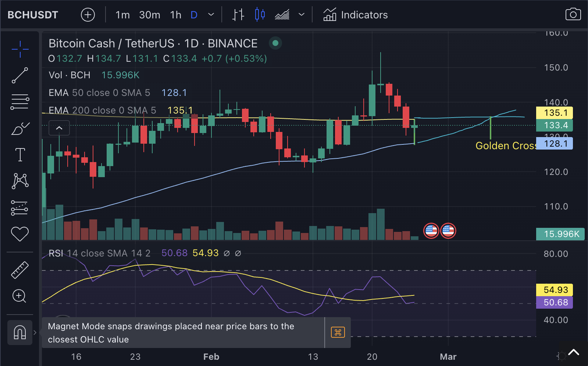Select the crosshair cursor tool
This screenshot has height=366, width=588.
pos(20,49)
